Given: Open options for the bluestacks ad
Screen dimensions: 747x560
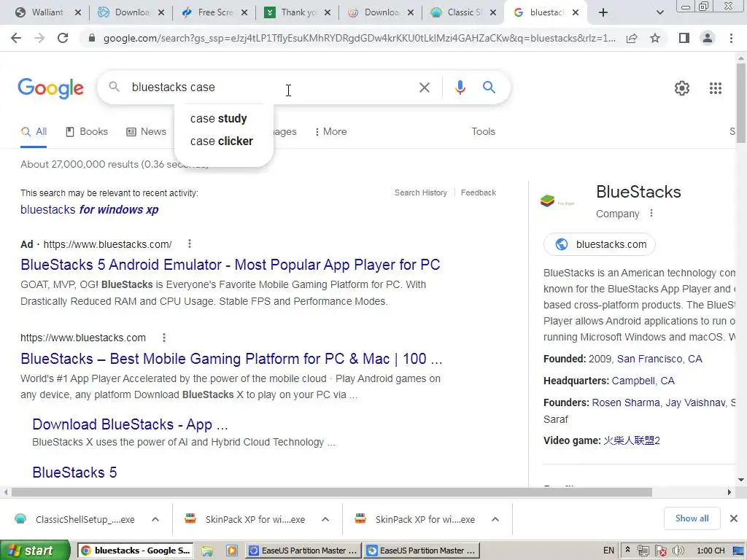Looking at the screenshot, I should pos(190,244).
